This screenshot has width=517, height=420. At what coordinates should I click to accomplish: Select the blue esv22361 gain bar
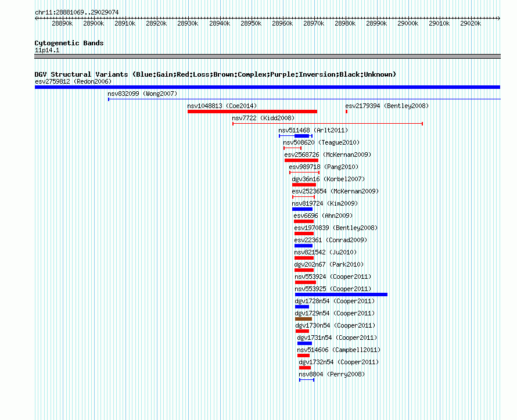tap(303, 246)
